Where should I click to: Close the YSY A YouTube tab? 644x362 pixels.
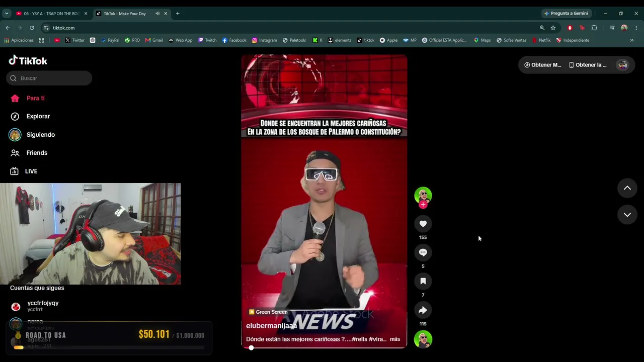[86, 14]
